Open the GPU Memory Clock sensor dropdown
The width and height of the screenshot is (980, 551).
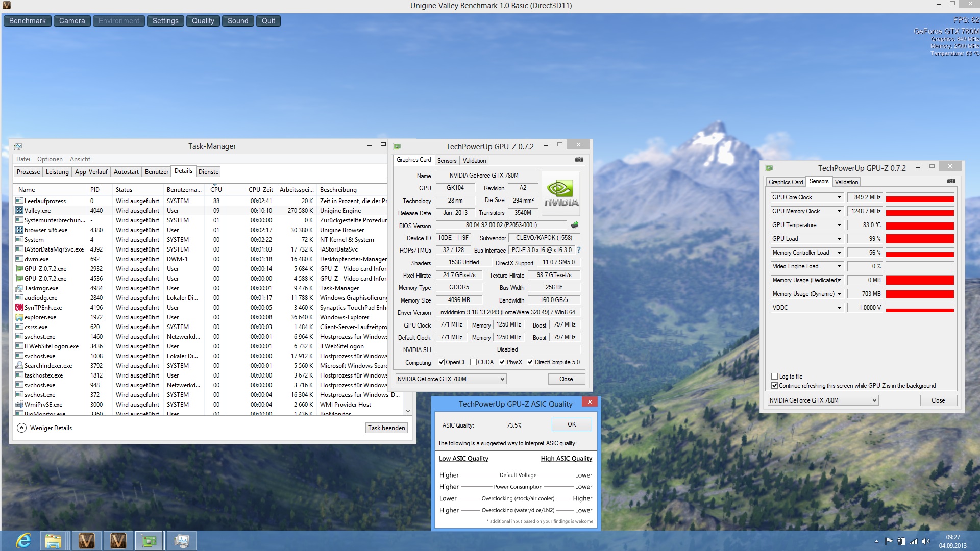839,211
